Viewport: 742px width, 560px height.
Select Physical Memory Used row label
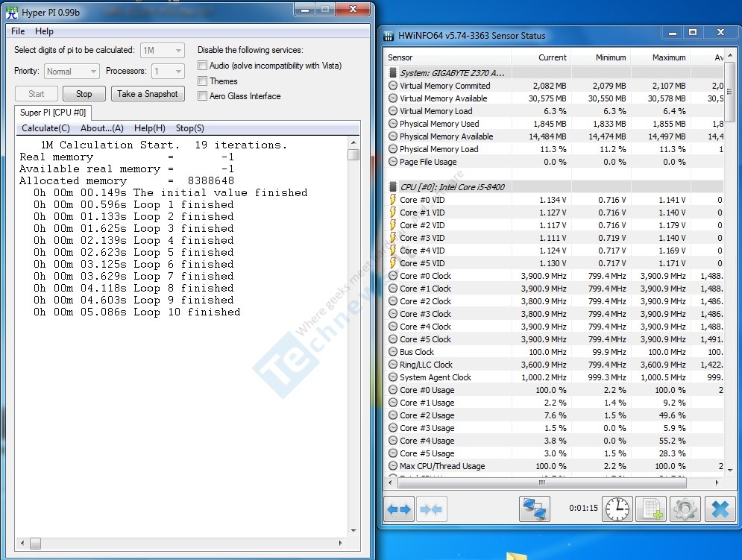(x=439, y=124)
